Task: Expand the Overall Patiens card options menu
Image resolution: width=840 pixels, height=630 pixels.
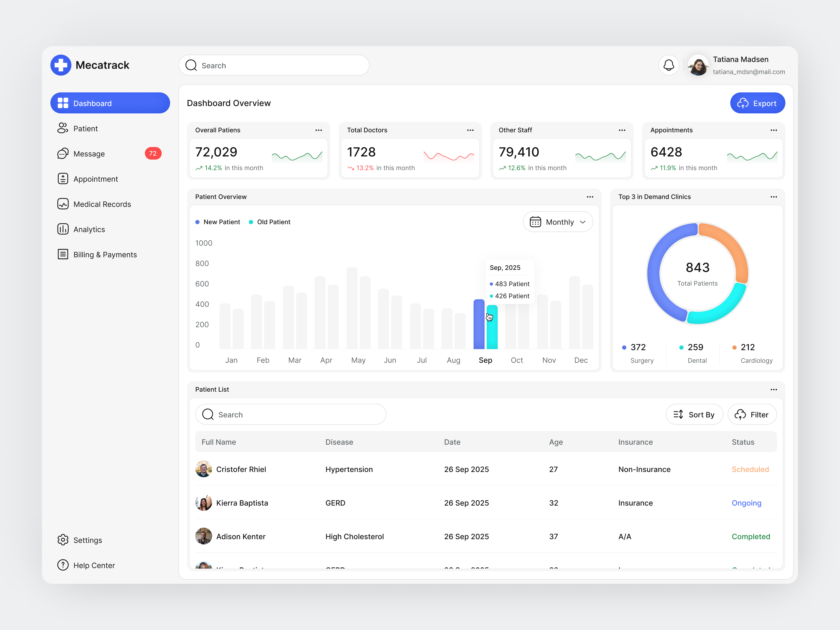Action: point(319,130)
